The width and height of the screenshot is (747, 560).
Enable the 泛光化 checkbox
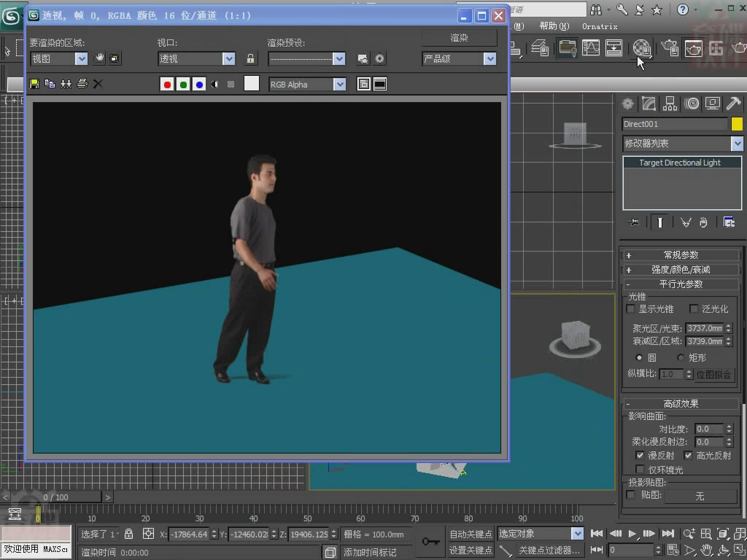point(694,309)
